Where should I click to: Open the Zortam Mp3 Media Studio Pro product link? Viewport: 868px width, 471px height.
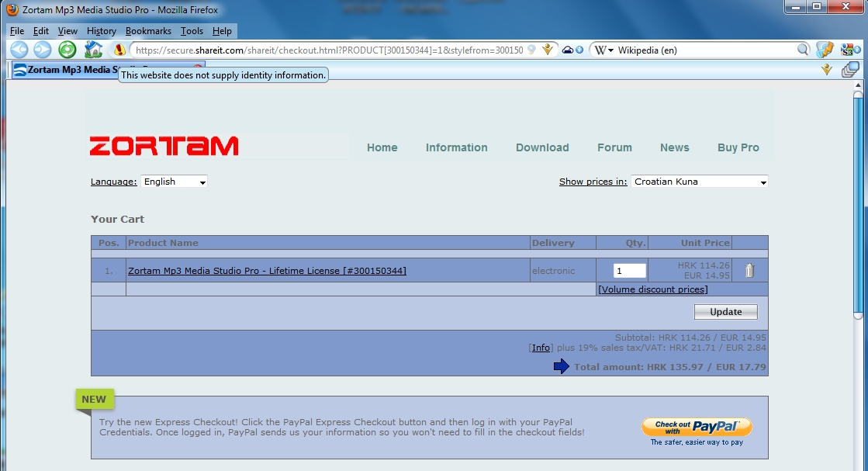268,271
